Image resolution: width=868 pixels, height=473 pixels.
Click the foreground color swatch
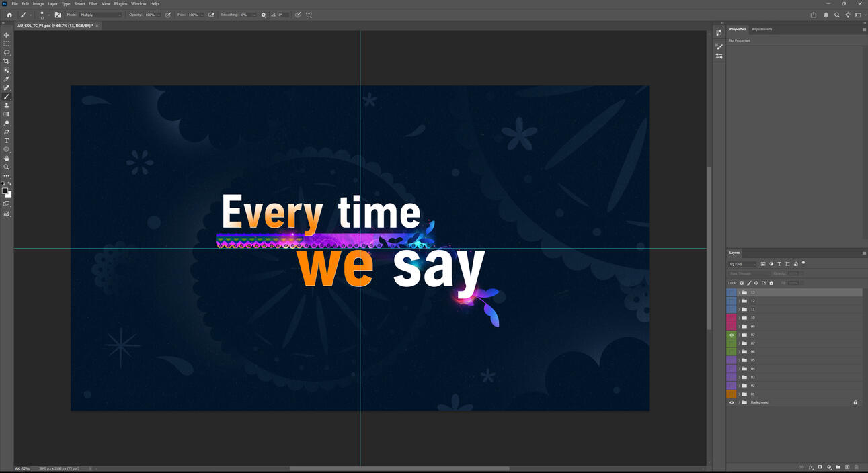(x=5, y=191)
